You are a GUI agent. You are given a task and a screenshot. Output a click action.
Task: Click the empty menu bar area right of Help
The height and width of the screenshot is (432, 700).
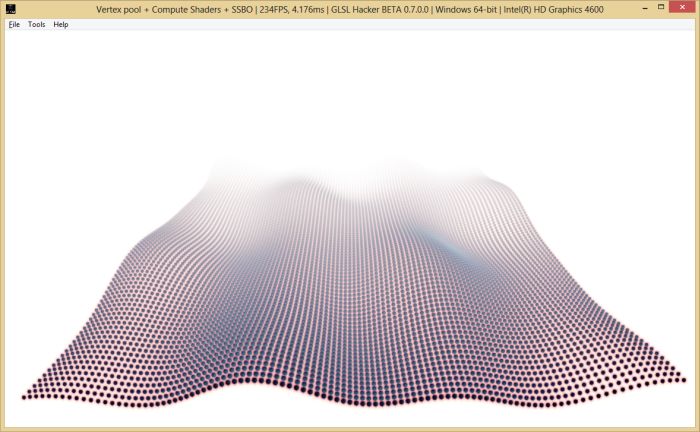(x=380, y=24)
